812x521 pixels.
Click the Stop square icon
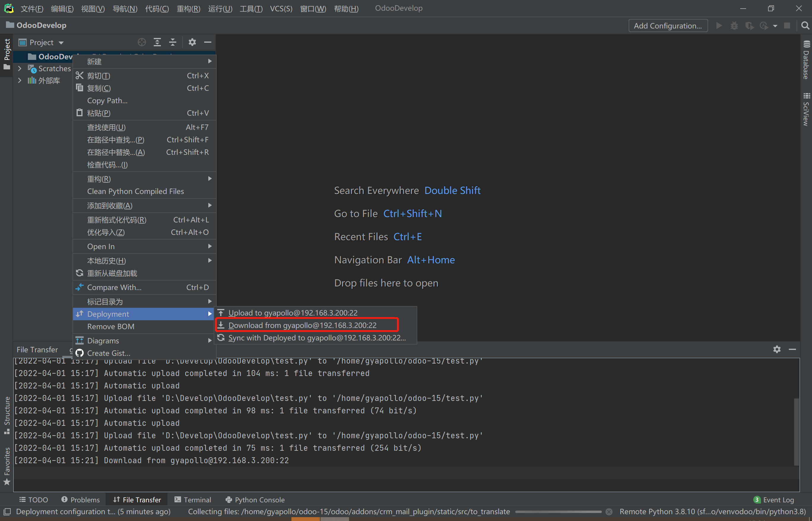click(787, 26)
